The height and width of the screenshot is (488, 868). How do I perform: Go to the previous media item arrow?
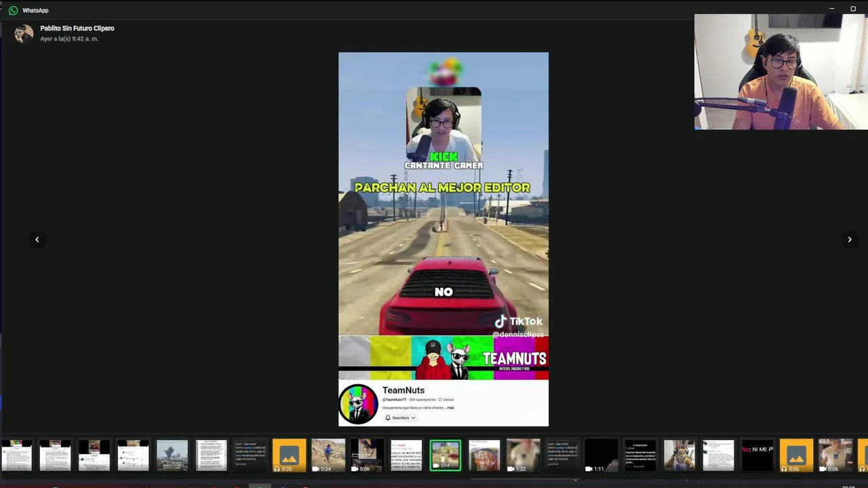(x=37, y=239)
